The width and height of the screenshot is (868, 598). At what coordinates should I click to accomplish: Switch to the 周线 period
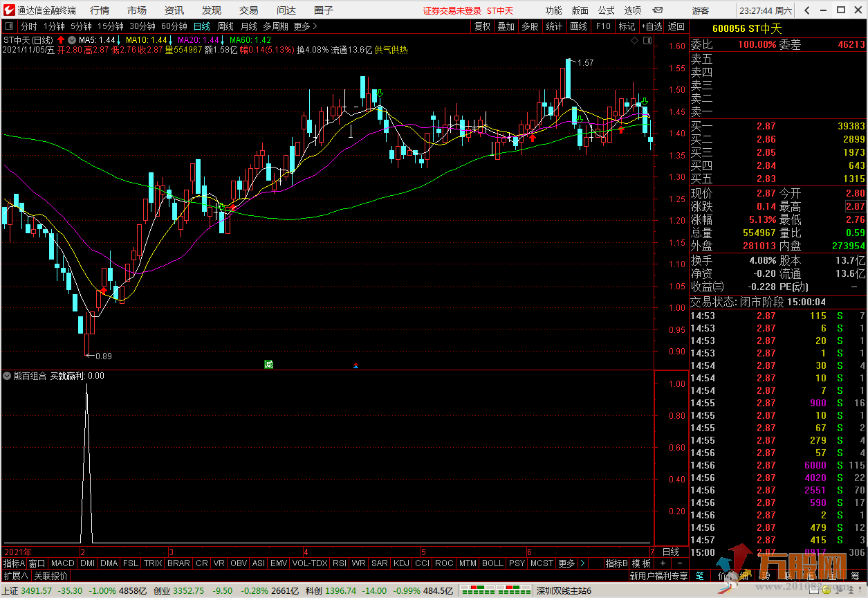(225, 26)
